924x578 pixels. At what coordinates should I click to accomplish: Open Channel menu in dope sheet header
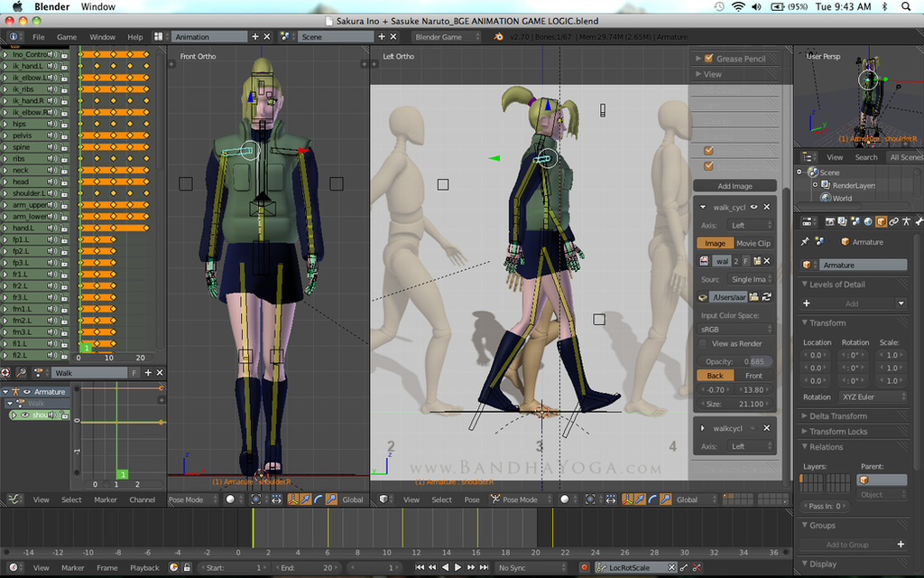click(142, 499)
